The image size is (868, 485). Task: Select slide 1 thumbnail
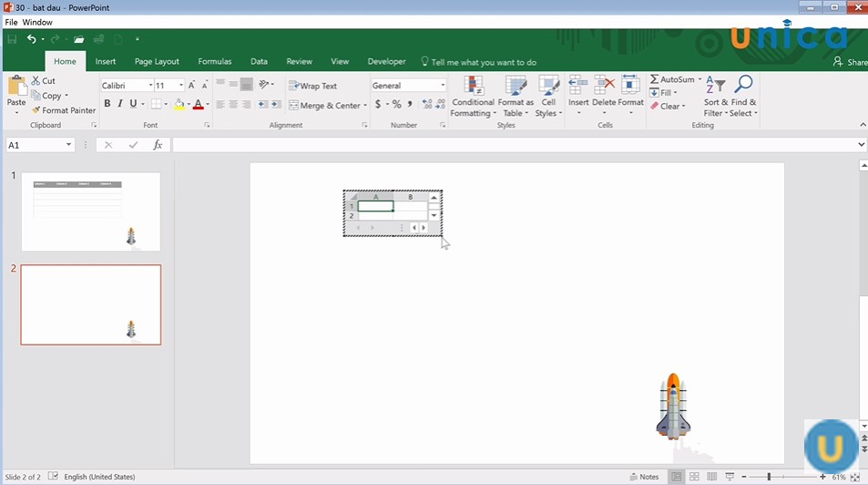[x=91, y=212]
